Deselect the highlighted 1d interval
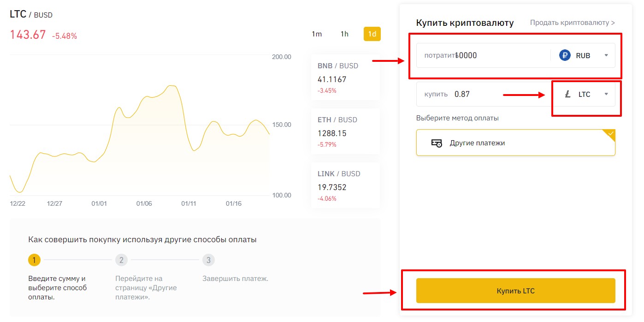 coord(372,34)
